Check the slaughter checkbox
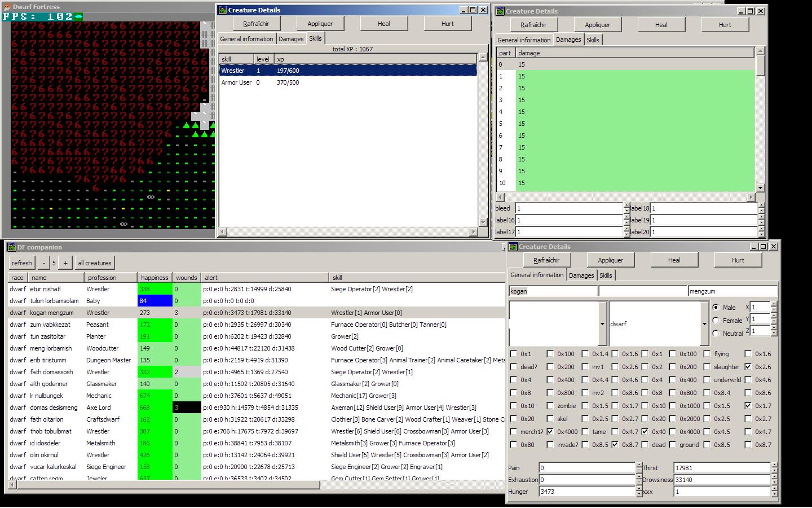812x508 pixels. 707,367
